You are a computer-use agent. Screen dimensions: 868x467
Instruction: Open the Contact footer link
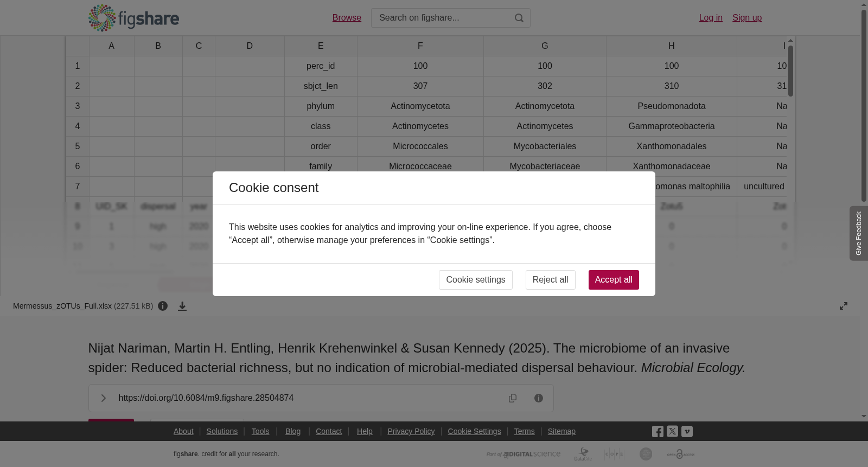click(329, 431)
